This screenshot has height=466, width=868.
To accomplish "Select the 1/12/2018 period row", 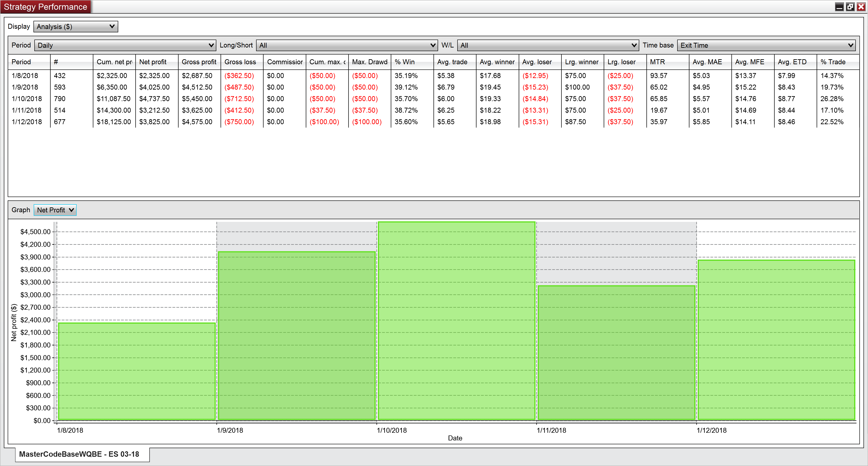I will coord(434,122).
